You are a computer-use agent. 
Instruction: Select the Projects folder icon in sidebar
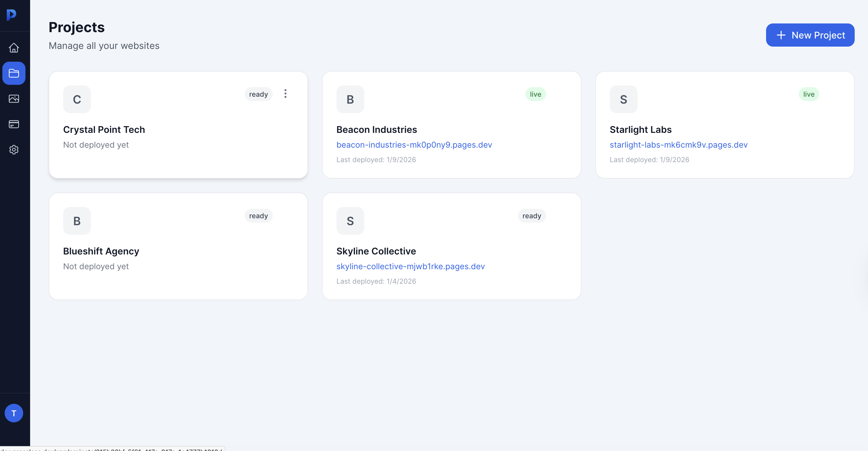click(x=14, y=73)
